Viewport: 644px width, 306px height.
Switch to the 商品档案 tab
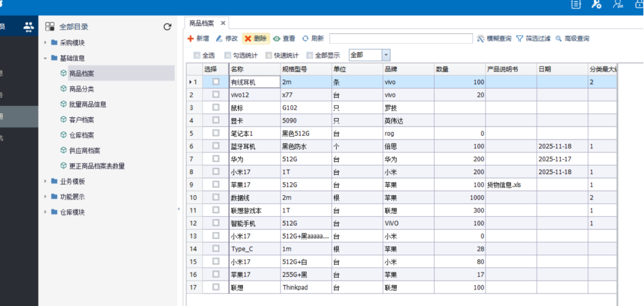point(202,23)
